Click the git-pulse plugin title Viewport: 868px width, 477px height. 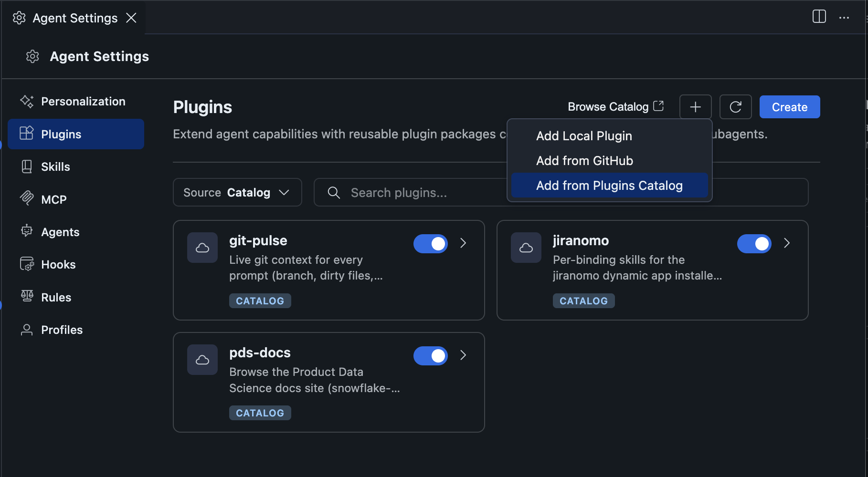tap(258, 240)
